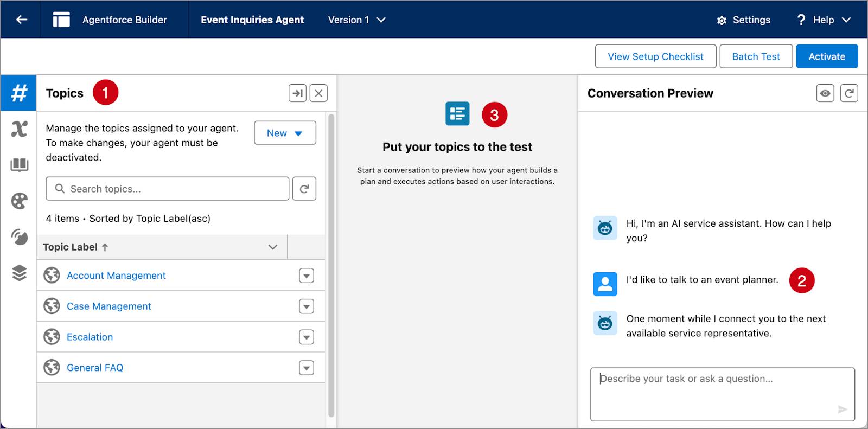This screenshot has width=868, height=429.
Task: Click View Setup Checklist button
Action: pos(655,56)
